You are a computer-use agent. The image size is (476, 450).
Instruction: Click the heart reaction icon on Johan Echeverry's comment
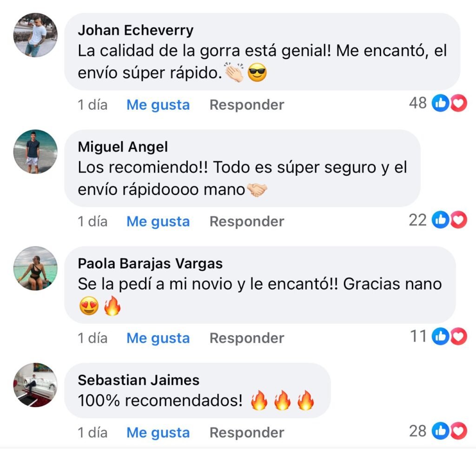tap(458, 103)
